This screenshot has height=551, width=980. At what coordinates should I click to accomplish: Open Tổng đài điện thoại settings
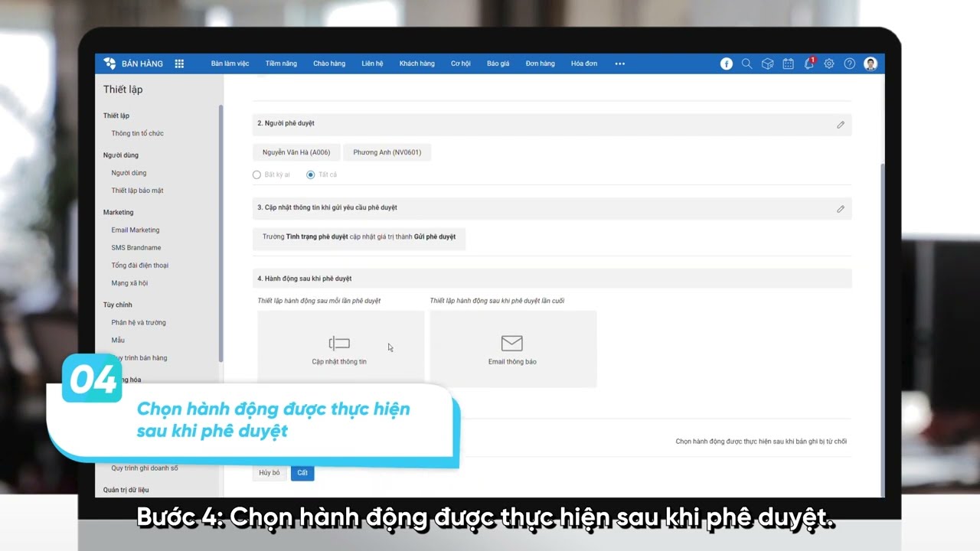coord(140,265)
